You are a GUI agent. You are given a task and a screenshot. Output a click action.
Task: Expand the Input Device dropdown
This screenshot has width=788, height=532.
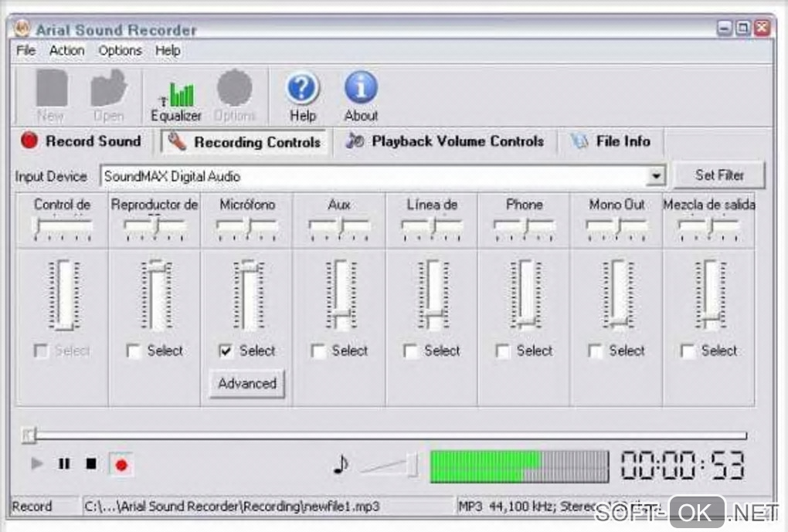click(656, 176)
